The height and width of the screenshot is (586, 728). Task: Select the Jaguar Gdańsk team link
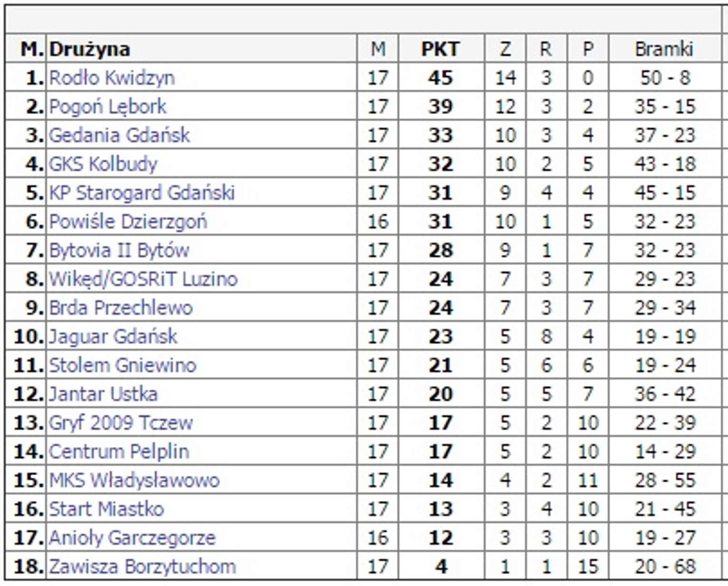113,337
